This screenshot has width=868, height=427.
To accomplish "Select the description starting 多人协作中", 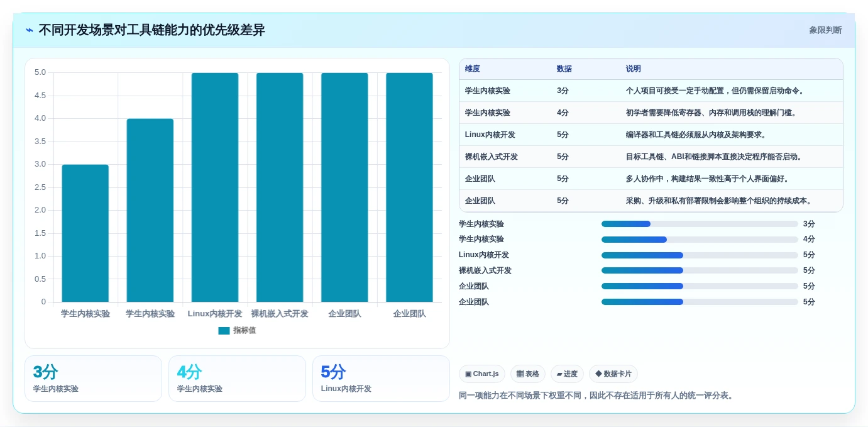I will click(708, 179).
